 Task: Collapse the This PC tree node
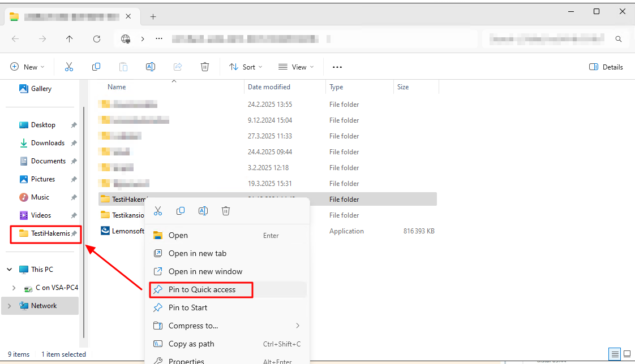pyautogui.click(x=10, y=270)
